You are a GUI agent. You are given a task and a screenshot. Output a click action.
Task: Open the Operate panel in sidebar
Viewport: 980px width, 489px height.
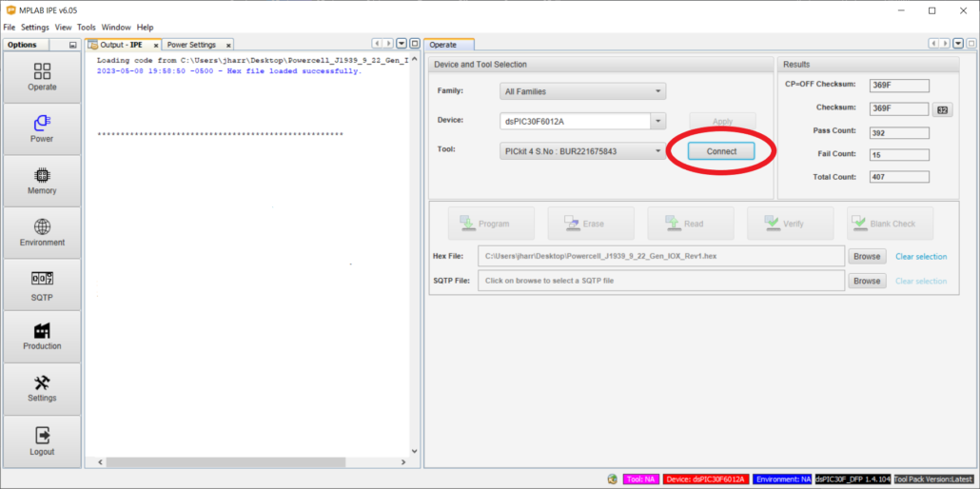(42, 77)
